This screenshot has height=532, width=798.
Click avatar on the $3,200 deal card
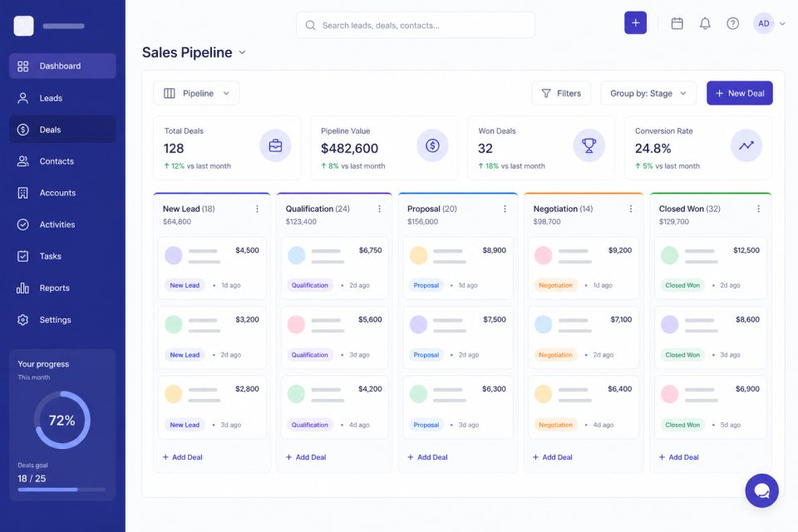click(x=174, y=324)
